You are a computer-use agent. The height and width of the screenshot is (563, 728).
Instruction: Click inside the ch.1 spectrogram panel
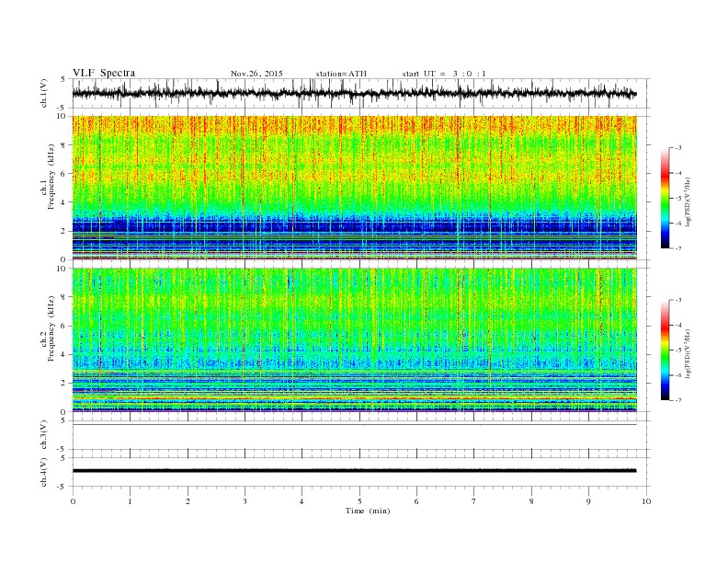[354, 188]
